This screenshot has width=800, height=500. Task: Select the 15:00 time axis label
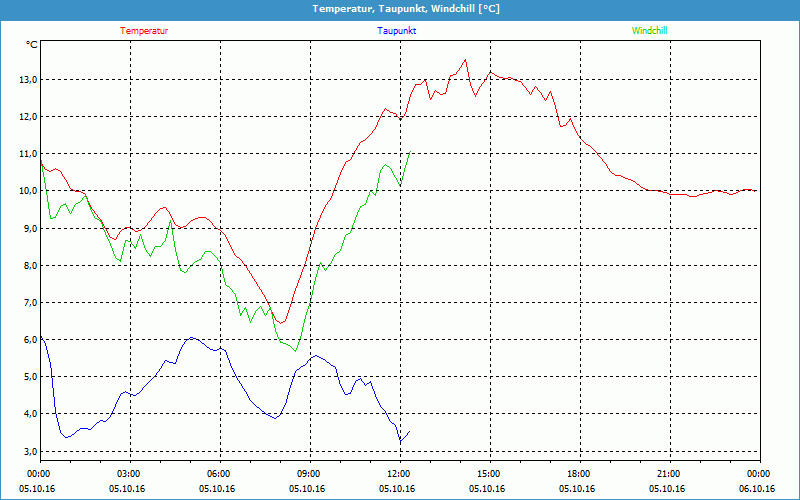(x=489, y=474)
